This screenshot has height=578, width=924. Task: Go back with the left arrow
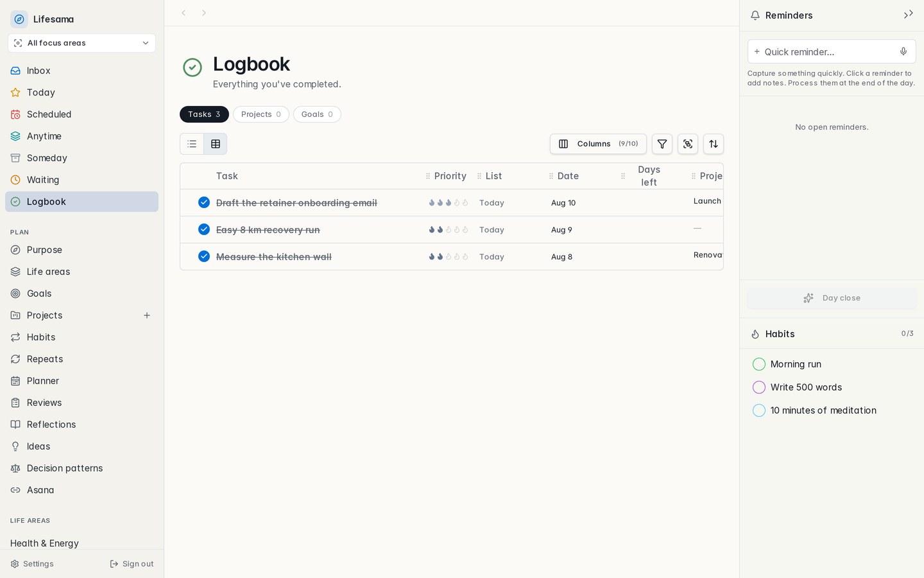[184, 13]
